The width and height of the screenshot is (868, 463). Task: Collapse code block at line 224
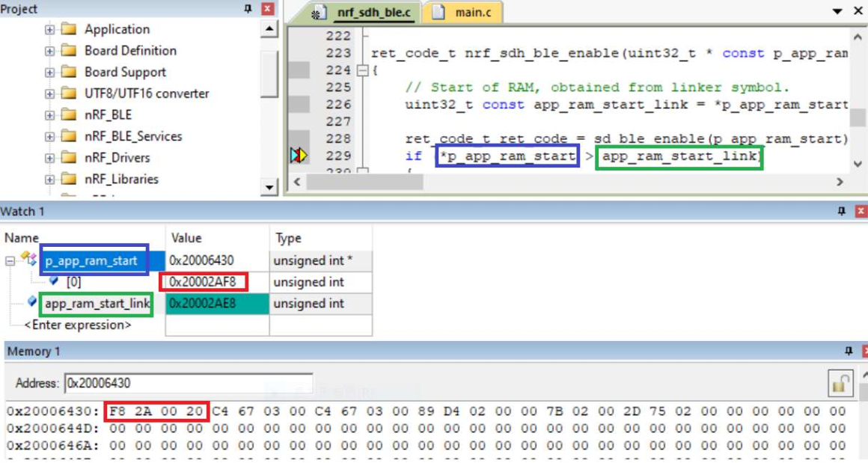click(x=363, y=71)
